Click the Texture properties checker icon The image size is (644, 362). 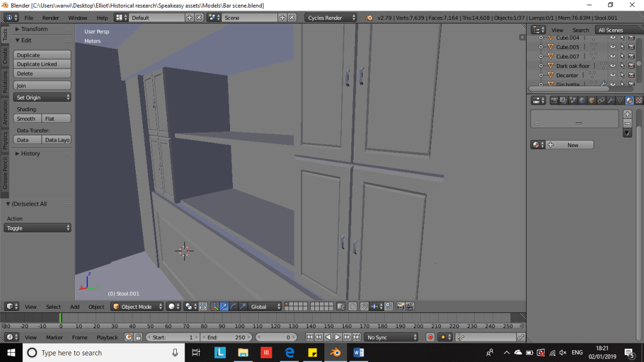[x=639, y=100]
